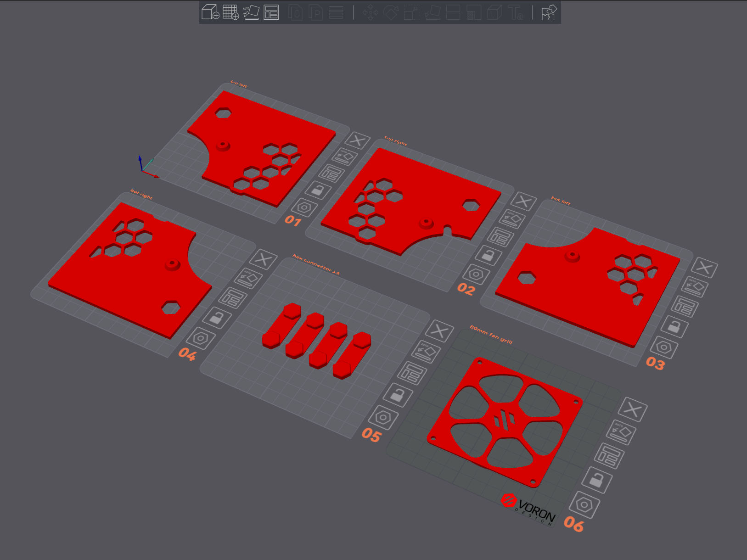The image size is (747, 560).
Task: Remove plate 03 with its X icon
Action: click(704, 268)
